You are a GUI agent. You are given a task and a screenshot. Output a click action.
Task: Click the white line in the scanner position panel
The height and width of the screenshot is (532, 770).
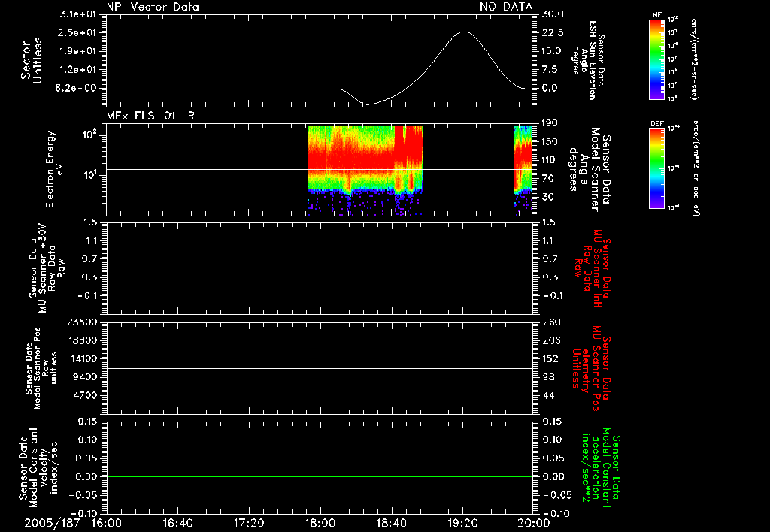[x=320, y=368]
